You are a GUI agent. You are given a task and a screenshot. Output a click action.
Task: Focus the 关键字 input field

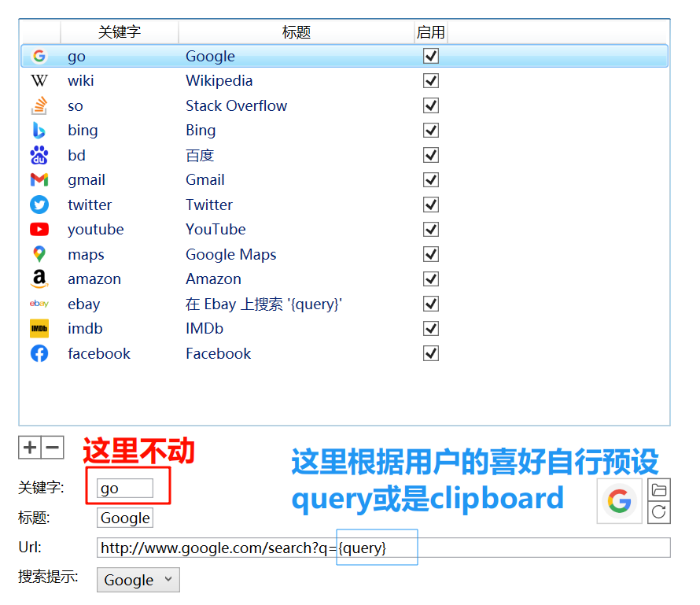(x=125, y=488)
